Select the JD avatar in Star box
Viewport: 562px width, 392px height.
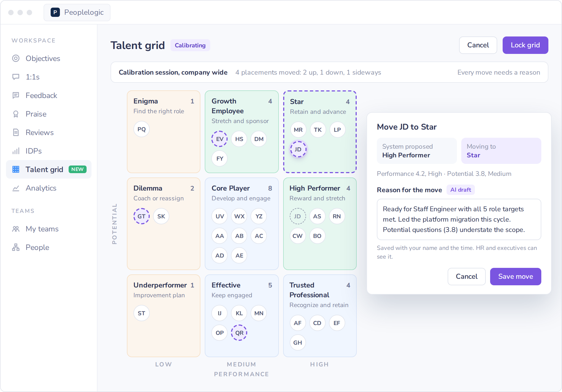[298, 149]
